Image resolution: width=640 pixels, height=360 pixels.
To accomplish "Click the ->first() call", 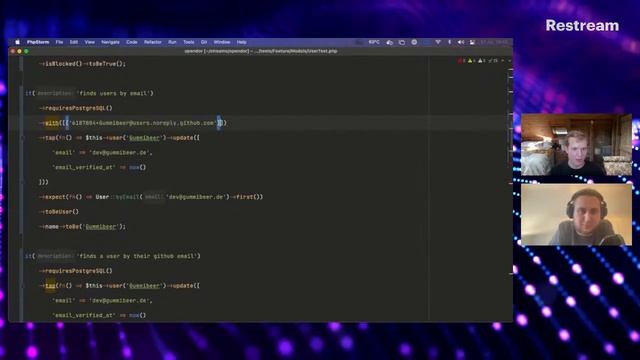I will (247, 197).
